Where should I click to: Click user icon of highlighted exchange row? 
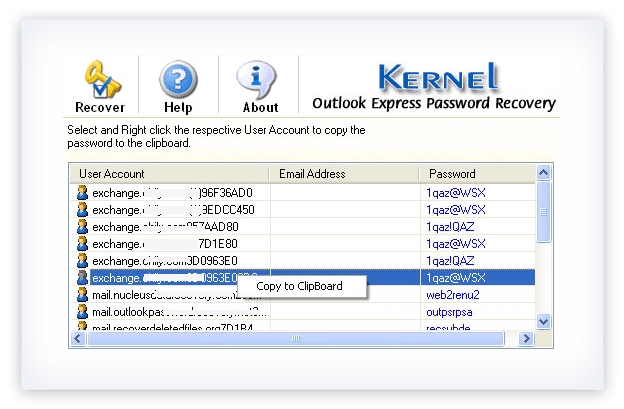click(82, 278)
